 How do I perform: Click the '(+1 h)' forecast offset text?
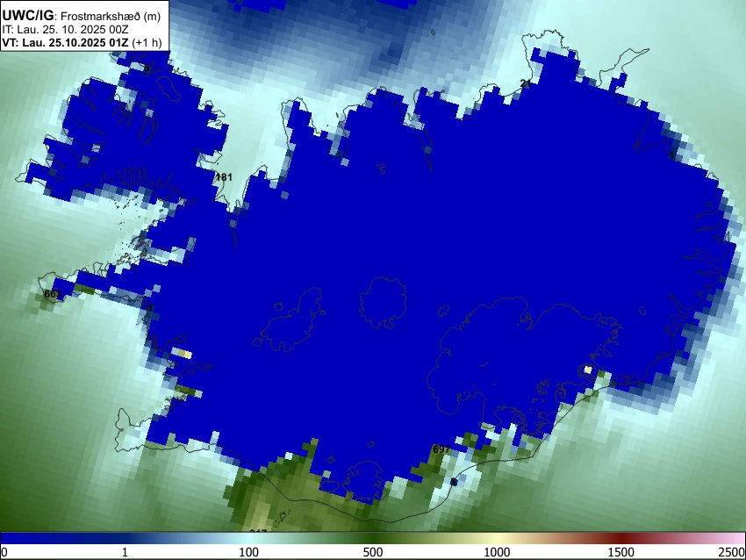click(x=147, y=42)
